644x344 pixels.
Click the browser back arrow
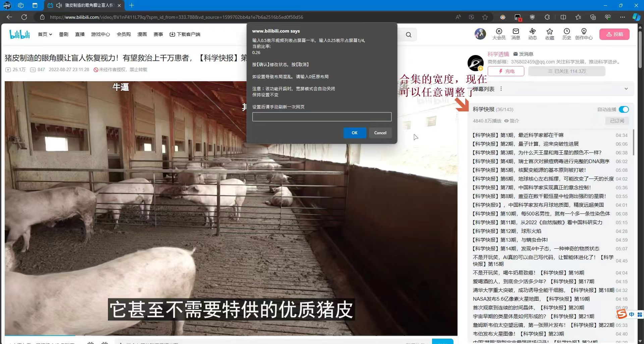tap(9, 17)
